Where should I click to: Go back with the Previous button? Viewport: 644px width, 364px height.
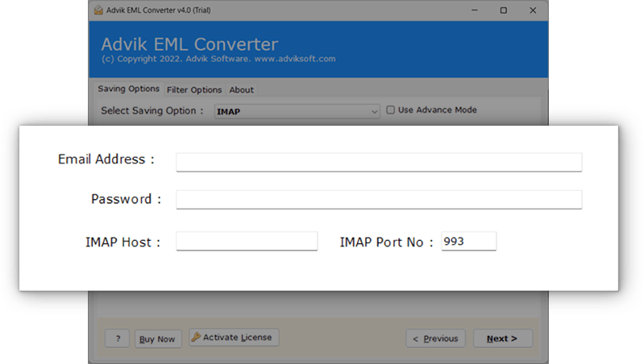pos(435,338)
